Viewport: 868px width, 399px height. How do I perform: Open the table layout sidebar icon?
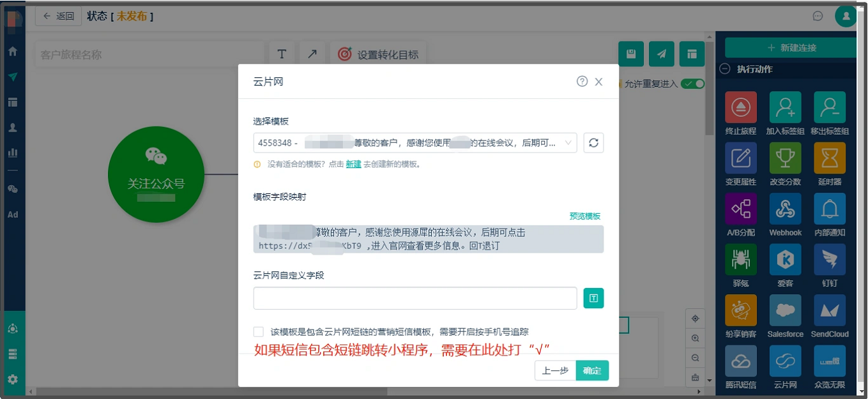[x=12, y=102]
